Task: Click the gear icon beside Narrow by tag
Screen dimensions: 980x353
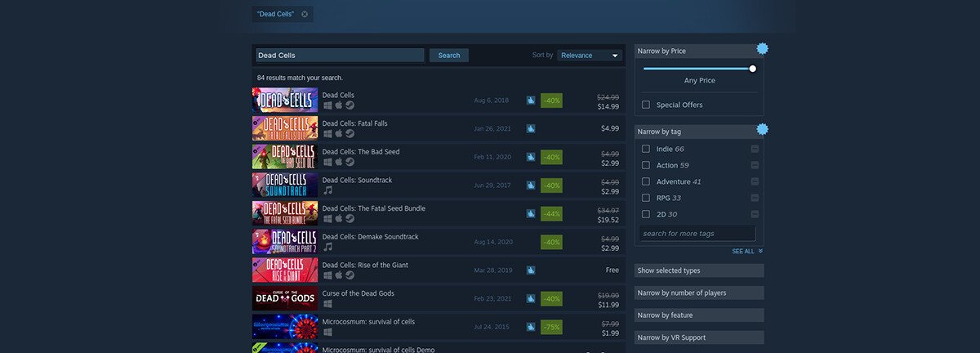Action: click(x=763, y=129)
